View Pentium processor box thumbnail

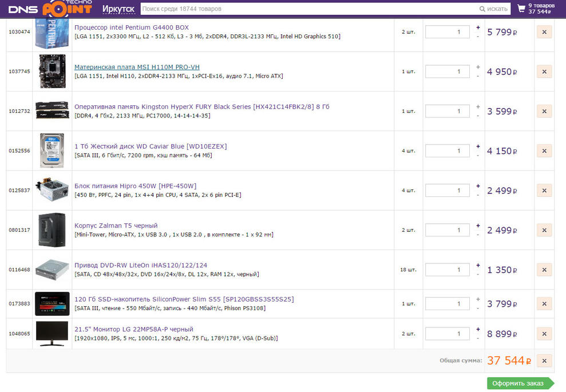52,33
